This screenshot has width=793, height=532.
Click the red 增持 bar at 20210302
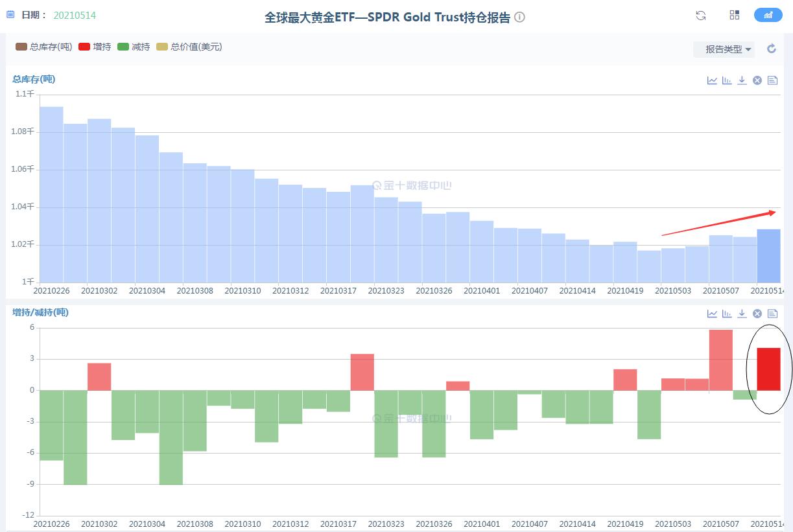[99, 376]
